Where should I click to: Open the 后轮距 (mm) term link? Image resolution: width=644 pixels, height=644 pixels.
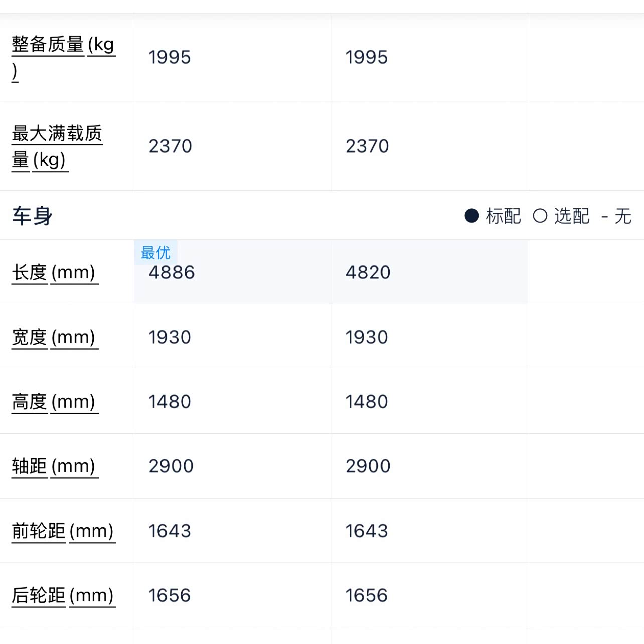pos(63,595)
